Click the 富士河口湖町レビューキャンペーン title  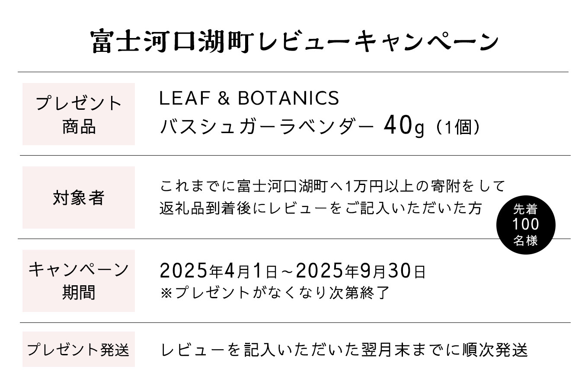click(x=295, y=42)
